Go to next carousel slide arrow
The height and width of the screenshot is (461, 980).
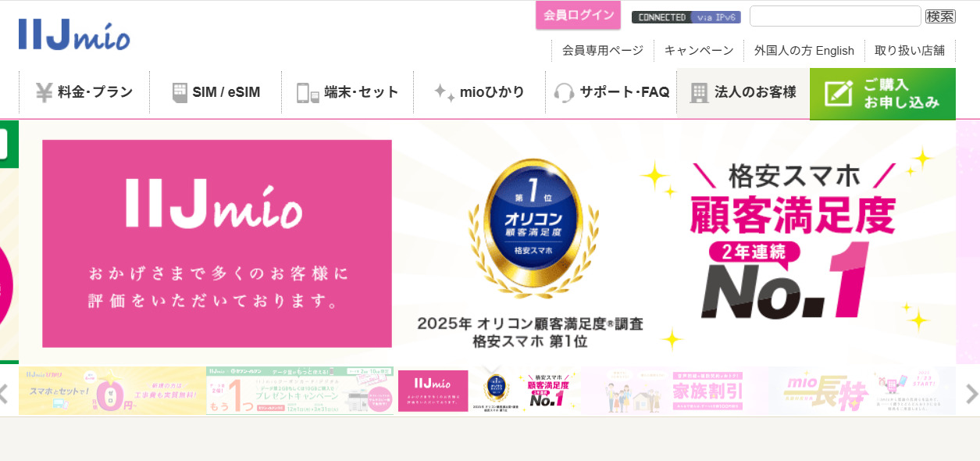tap(971, 394)
